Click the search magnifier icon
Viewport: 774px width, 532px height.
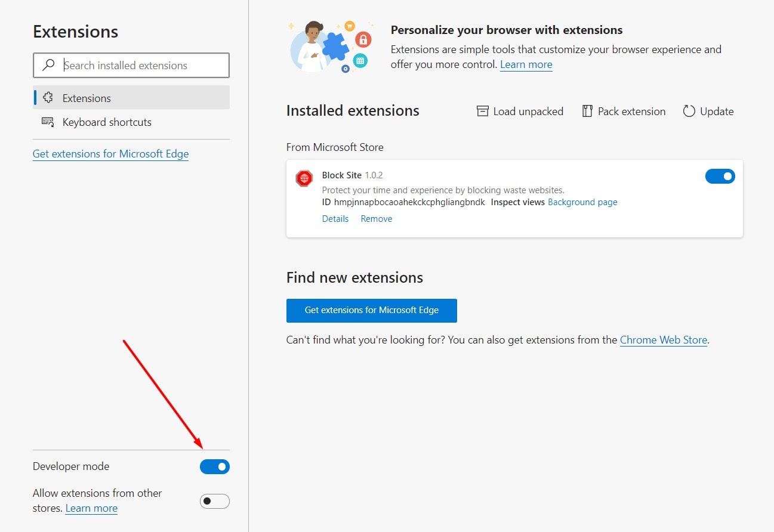(49, 65)
